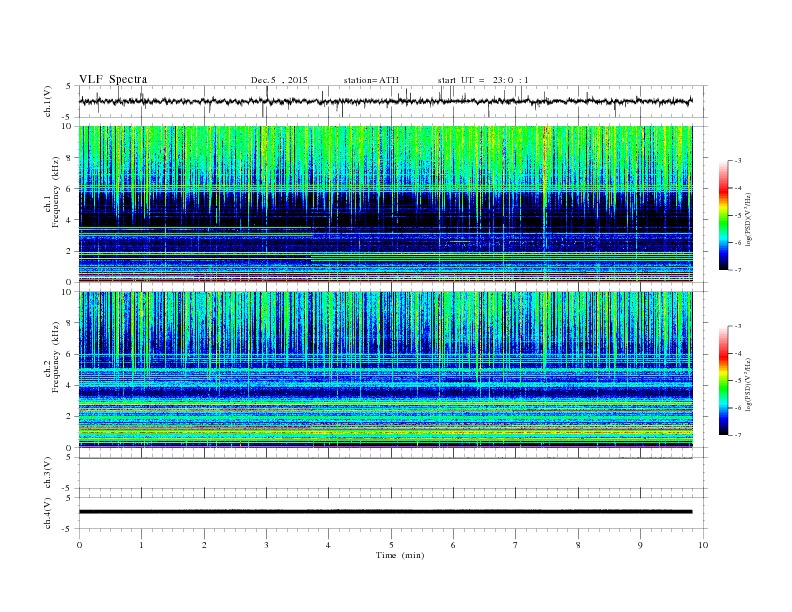Click the time-axis tick label "3"

266,545
